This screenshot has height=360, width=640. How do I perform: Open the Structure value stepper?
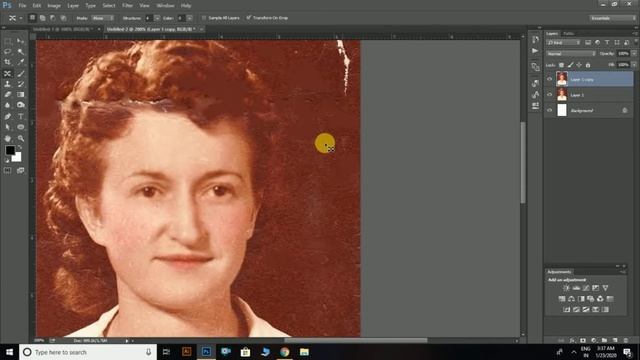point(157,18)
